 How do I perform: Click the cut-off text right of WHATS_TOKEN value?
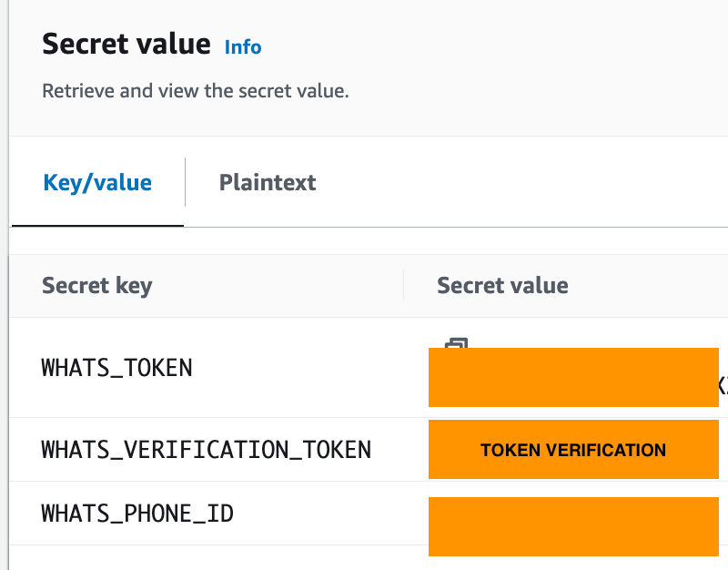(x=723, y=385)
